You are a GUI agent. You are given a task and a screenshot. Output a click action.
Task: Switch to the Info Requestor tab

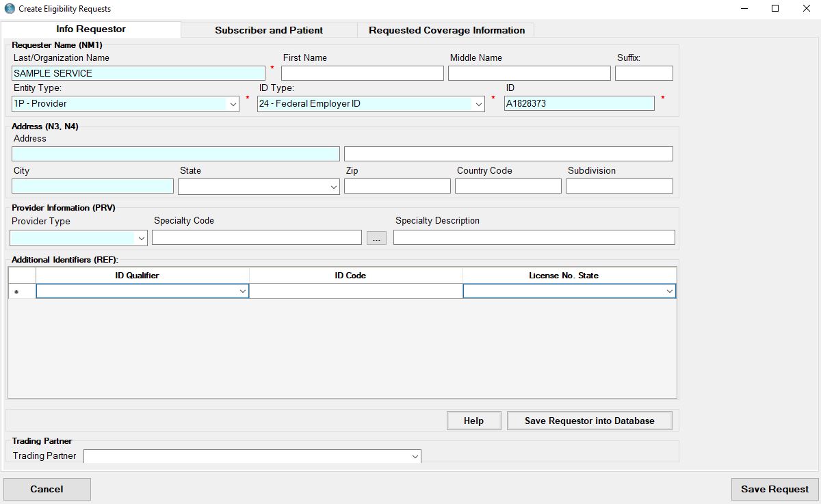[91, 29]
